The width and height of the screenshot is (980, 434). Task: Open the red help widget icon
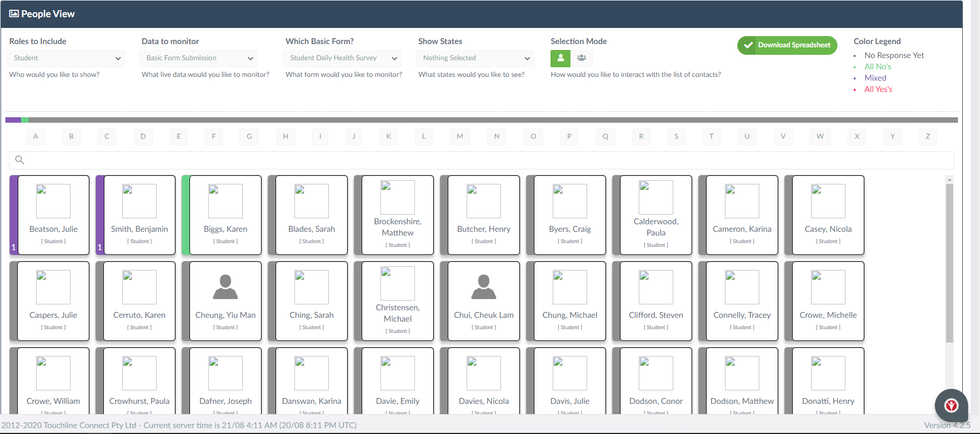coord(951,405)
